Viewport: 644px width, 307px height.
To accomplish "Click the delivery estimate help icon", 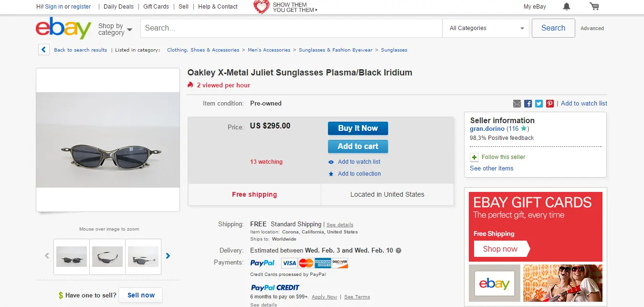I will click(399, 250).
